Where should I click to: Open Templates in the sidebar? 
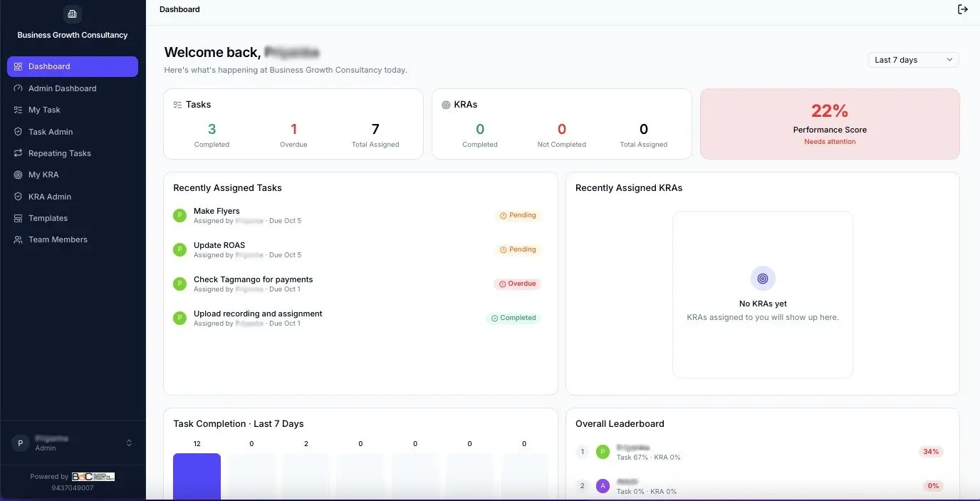coord(73,218)
